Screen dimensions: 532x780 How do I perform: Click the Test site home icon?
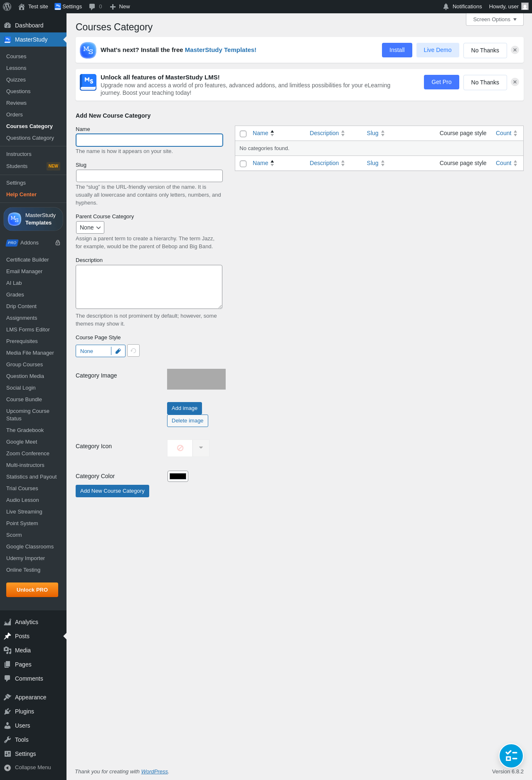(22, 7)
